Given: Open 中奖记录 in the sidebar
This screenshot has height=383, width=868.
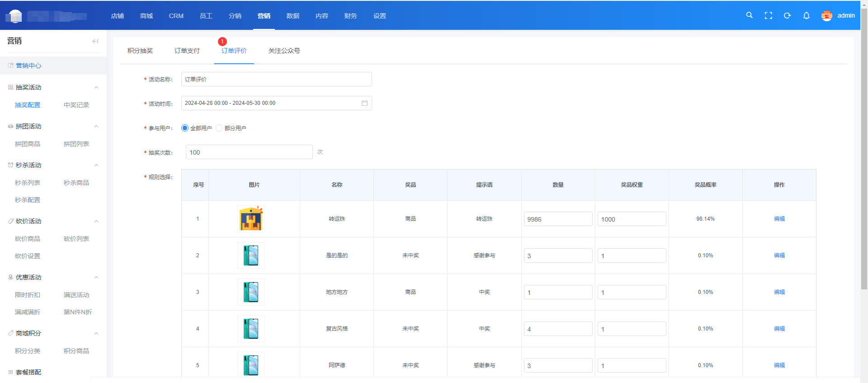Looking at the screenshot, I should point(76,105).
